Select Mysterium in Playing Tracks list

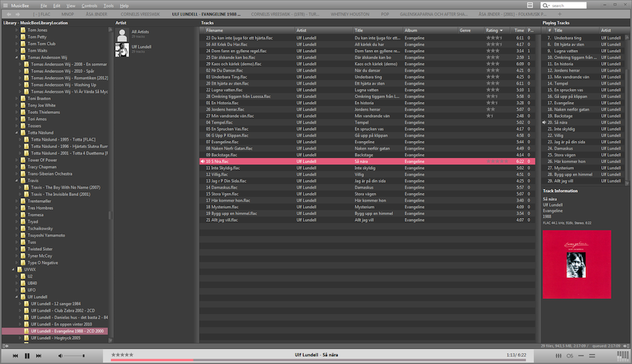point(564,168)
